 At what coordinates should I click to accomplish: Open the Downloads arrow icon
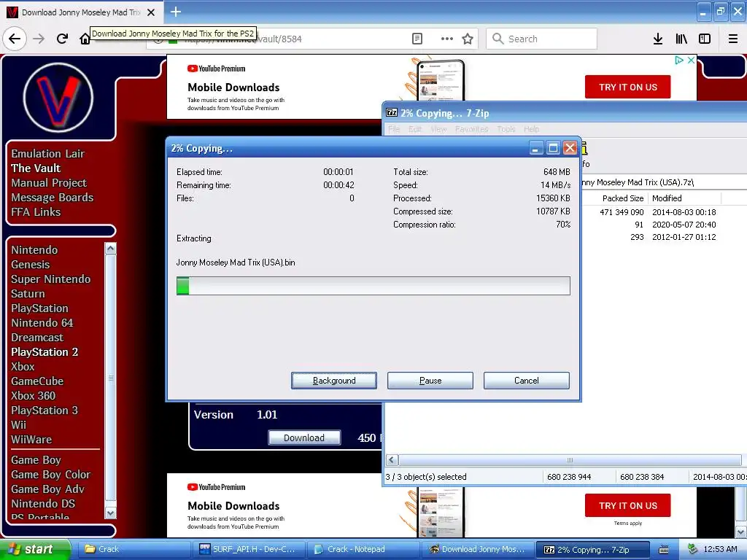coord(658,39)
